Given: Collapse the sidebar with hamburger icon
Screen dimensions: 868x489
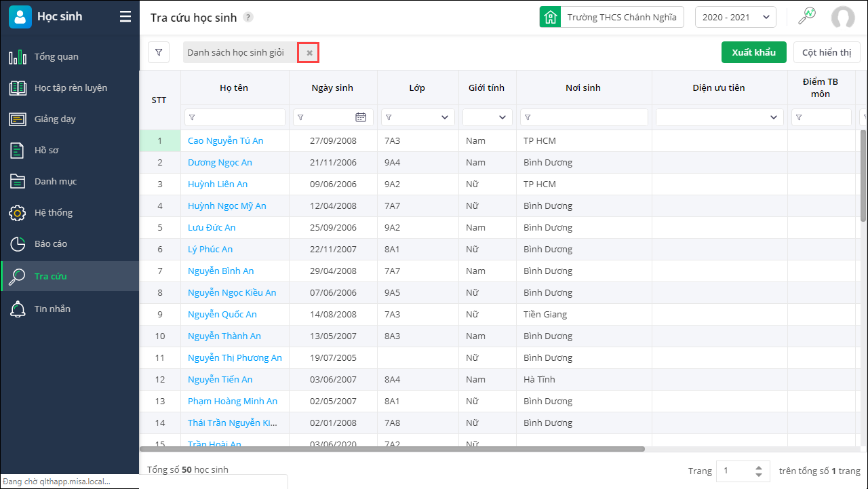Looking at the screenshot, I should click(125, 17).
